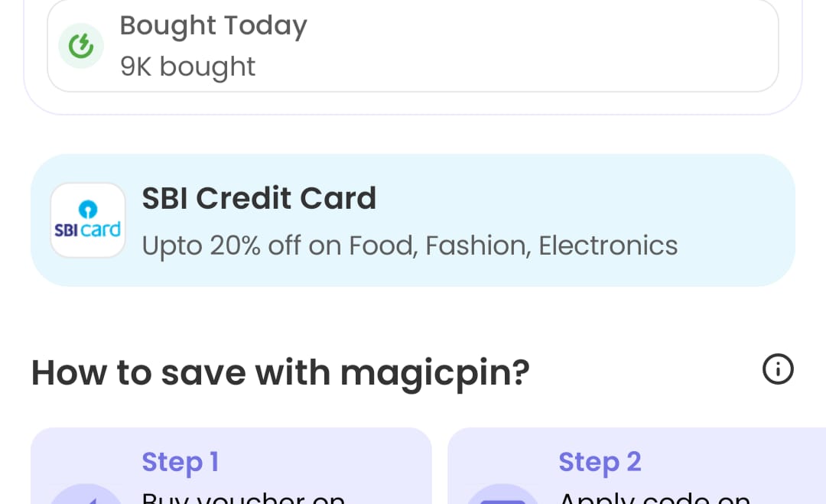Image resolution: width=826 pixels, height=504 pixels.
Task: Tap the word "magicpin?" in the heading
Action: [434, 374]
